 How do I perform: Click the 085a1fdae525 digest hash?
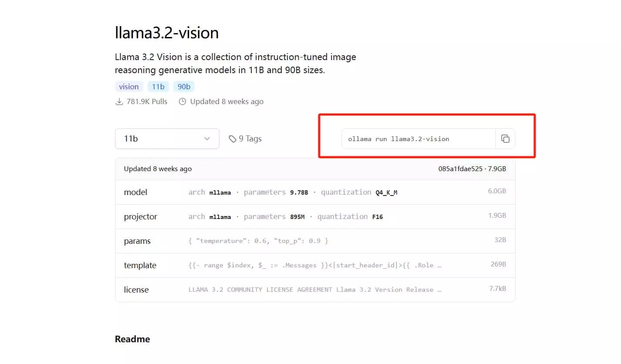coord(460,169)
